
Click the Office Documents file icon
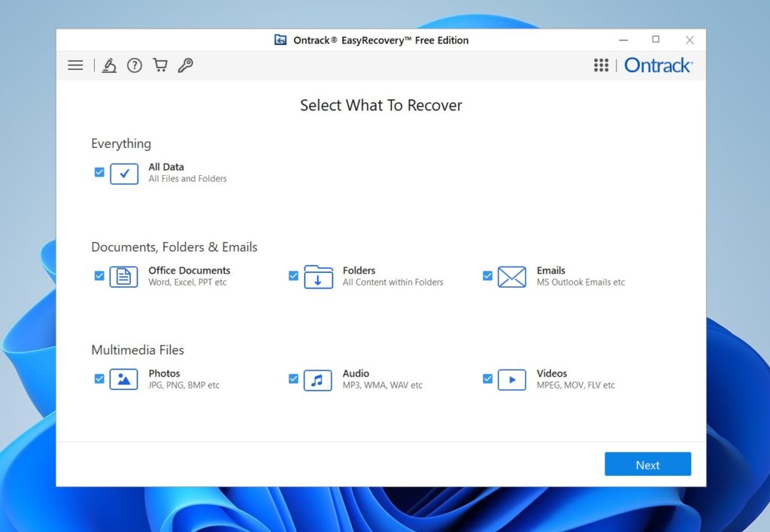pyautogui.click(x=124, y=276)
